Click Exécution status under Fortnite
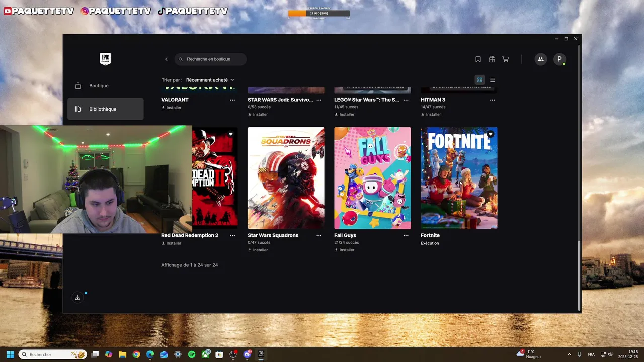Viewport: 644px width, 362px height. [x=430, y=243]
